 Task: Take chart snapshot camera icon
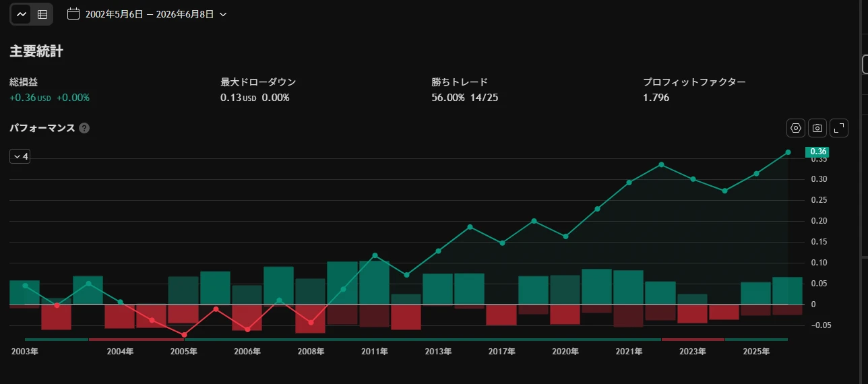tap(817, 128)
